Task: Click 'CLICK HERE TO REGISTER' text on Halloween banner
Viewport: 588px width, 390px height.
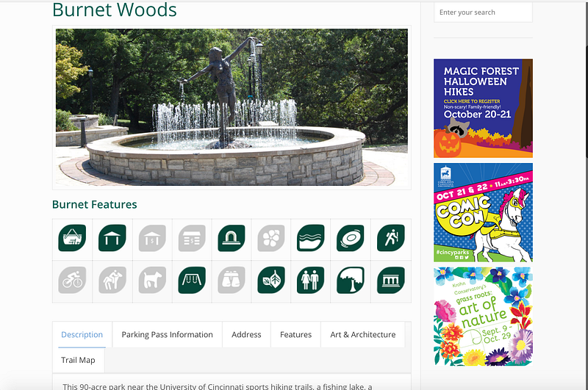Action: coord(472,101)
